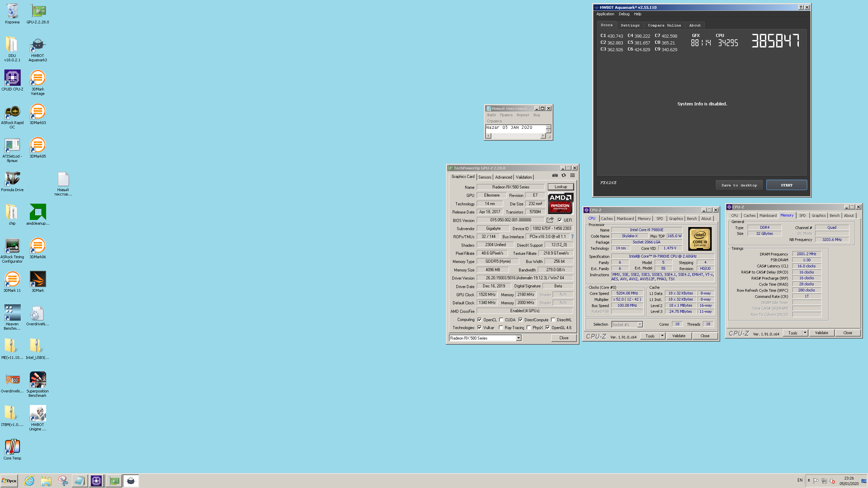Click Validate button in CPU-Z Memory window

point(822,333)
